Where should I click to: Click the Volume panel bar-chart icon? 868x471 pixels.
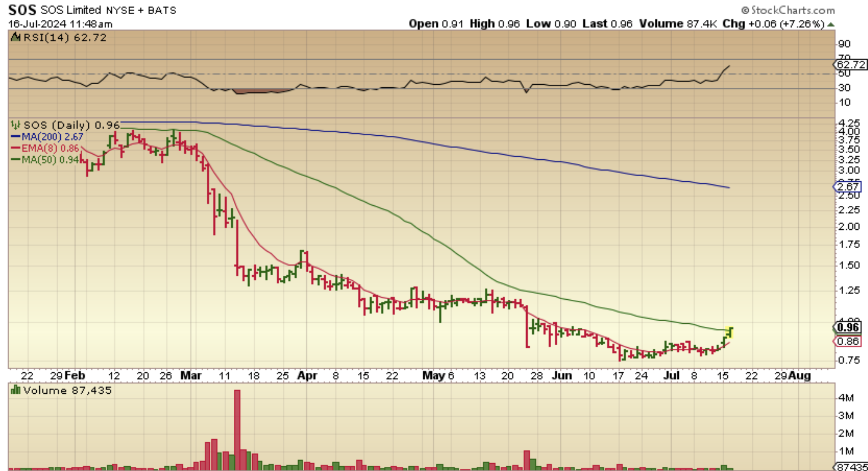15,390
